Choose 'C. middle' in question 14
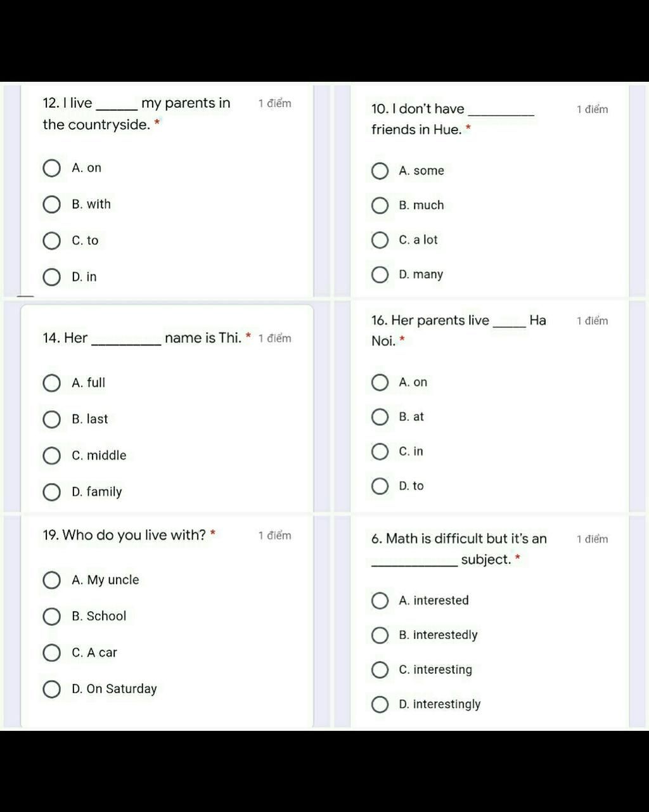The width and height of the screenshot is (649, 812). (51, 456)
